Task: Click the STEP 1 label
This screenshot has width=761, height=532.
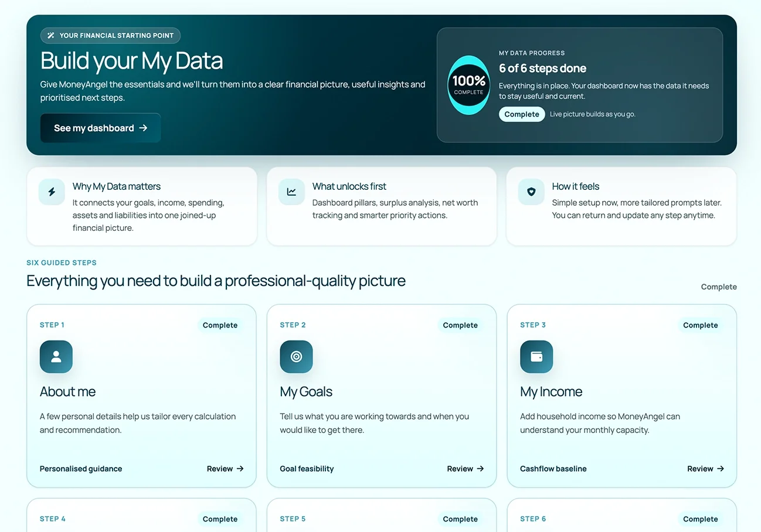Action: point(52,325)
